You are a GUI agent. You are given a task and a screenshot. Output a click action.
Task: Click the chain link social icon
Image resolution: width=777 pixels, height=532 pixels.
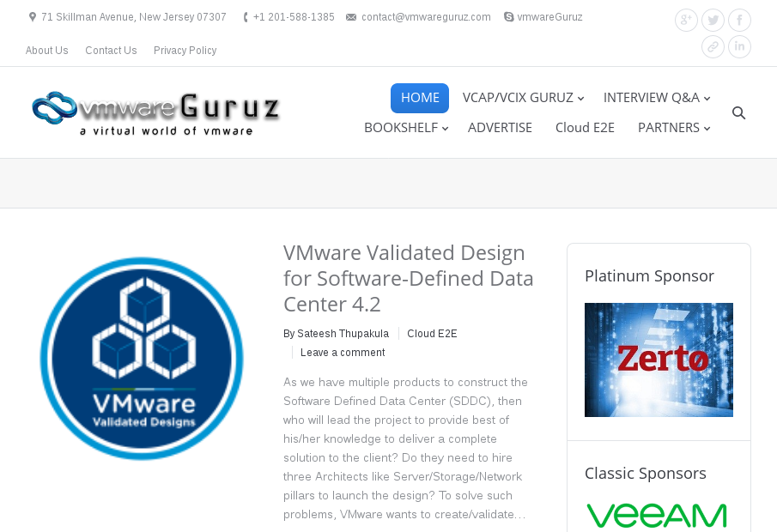coord(713,46)
